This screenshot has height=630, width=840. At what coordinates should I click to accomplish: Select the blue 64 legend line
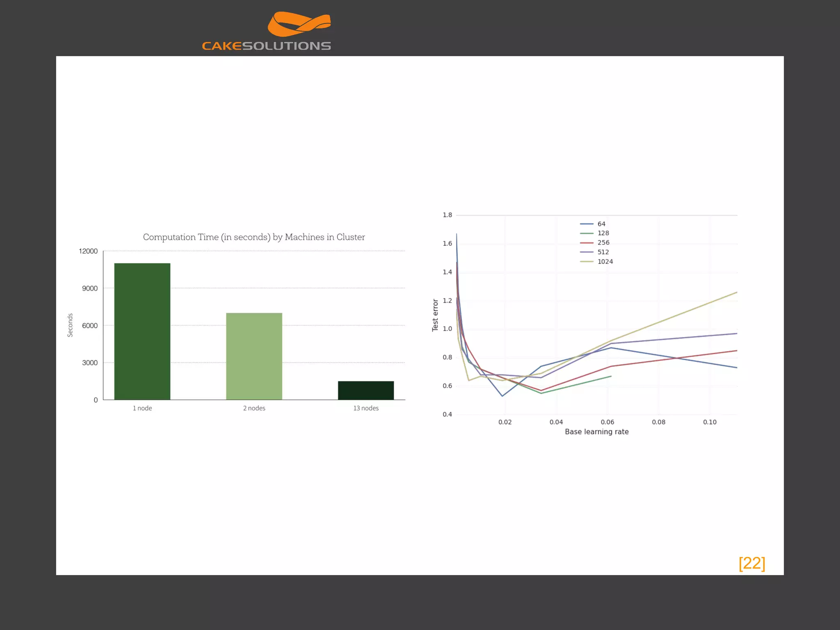[587, 224]
